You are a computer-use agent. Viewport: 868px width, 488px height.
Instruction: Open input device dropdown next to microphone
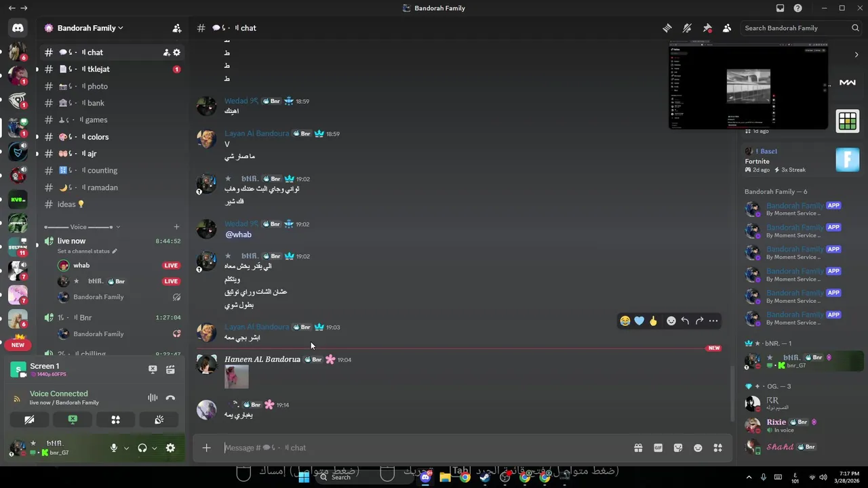tap(126, 448)
